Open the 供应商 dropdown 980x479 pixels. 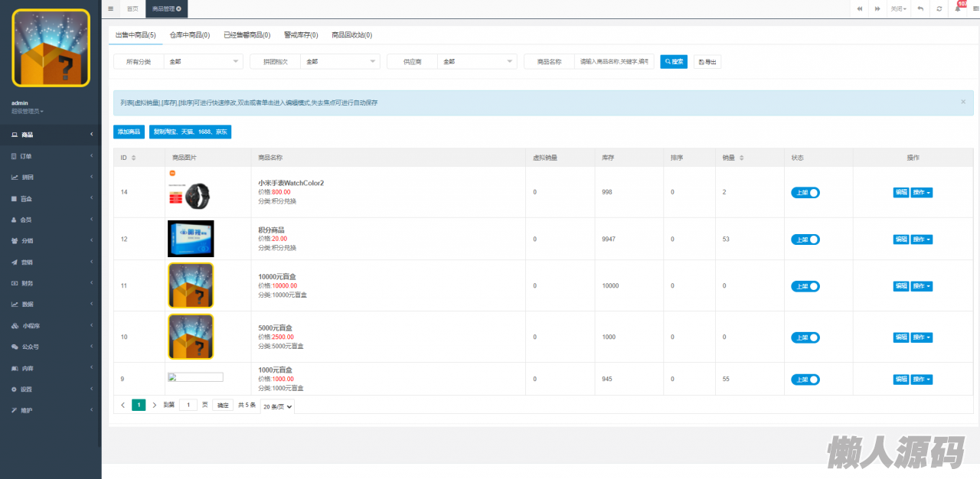pyautogui.click(x=477, y=62)
